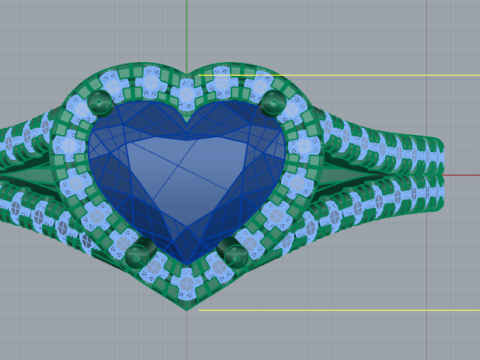
Task: Select the halo stone at heart's bottom point
Action: [x=187, y=284]
